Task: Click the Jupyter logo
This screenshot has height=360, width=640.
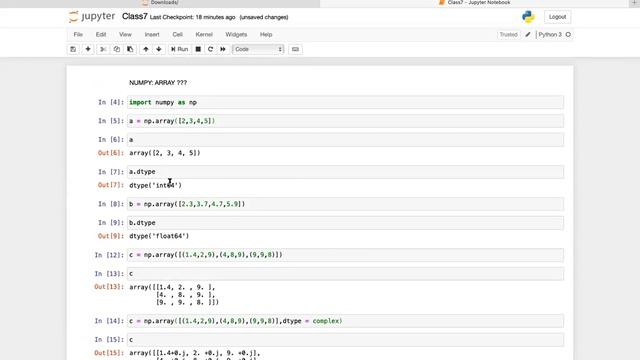Action: click(x=92, y=17)
